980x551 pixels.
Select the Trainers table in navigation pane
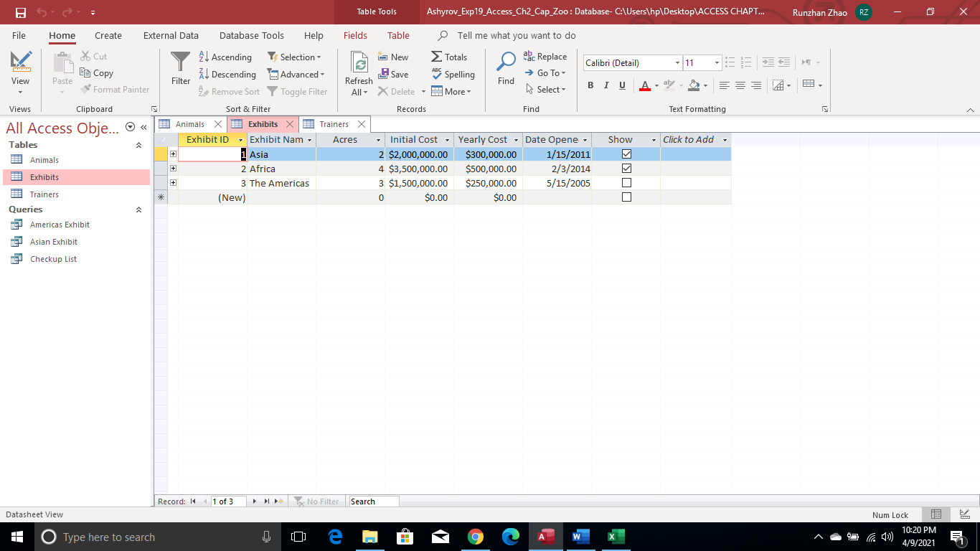[44, 194]
